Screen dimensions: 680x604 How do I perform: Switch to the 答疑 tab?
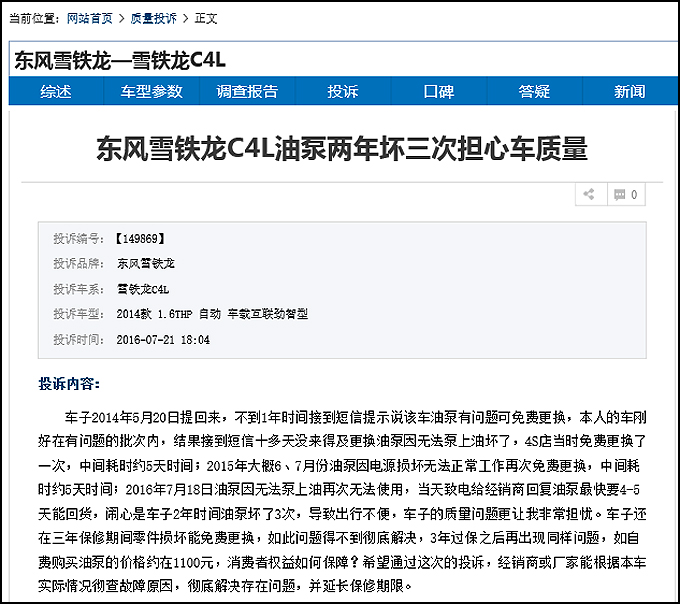(x=534, y=91)
